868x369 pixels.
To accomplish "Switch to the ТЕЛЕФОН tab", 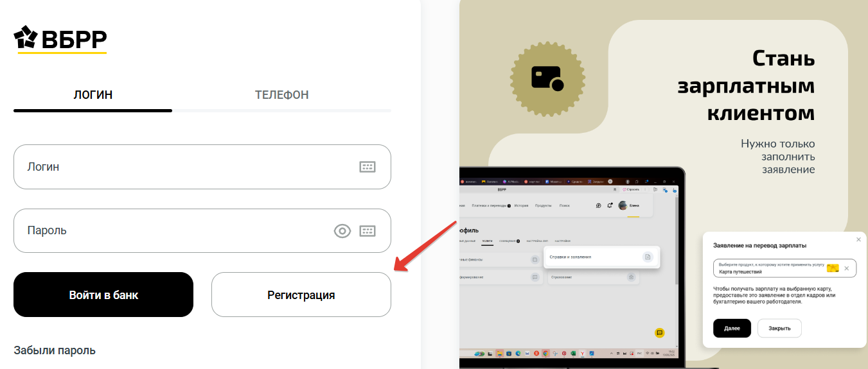I will pyautogui.click(x=281, y=95).
